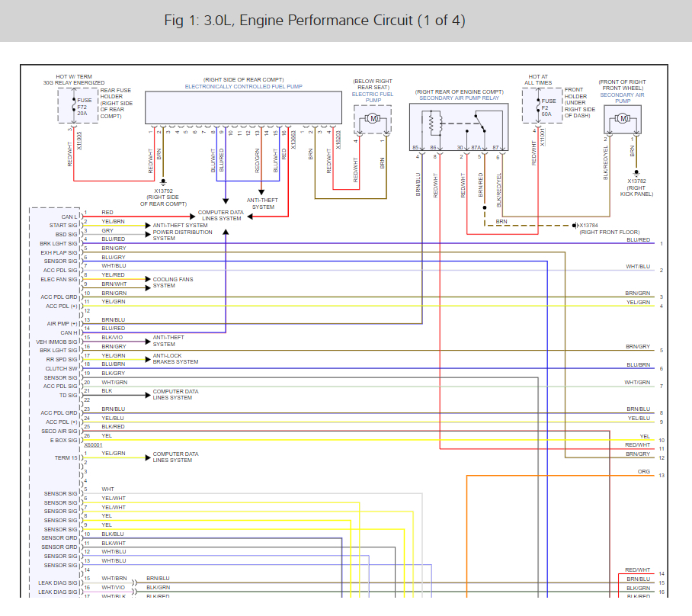This screenshot has height=616, width=692.
Task: Click the X60001 connector label
Action: click(x=93, y=445)
